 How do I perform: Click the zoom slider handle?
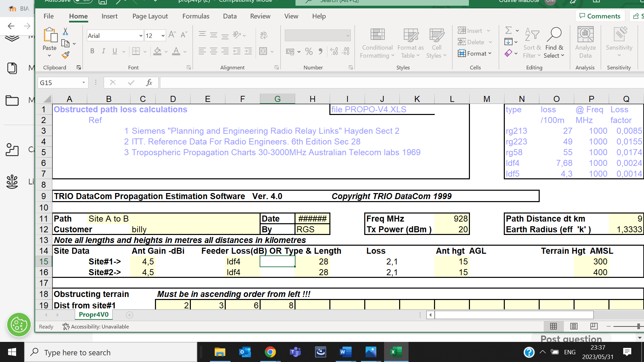point(638,326)
